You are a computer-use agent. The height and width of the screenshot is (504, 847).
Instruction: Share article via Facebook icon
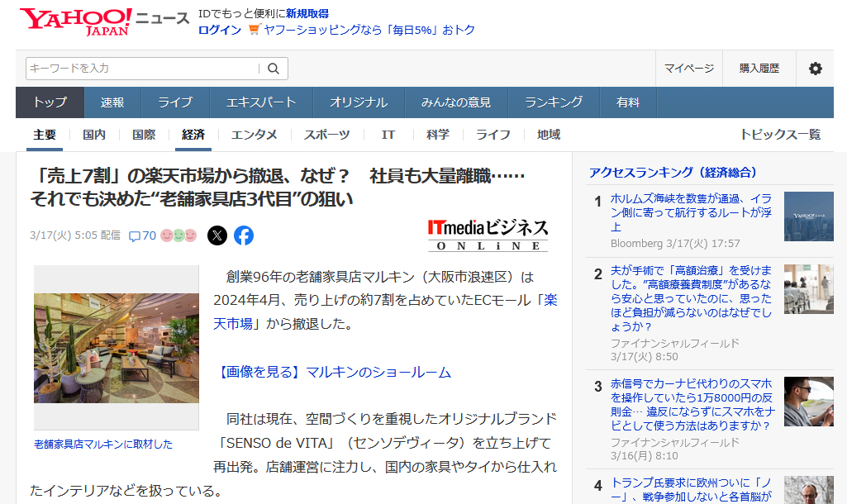point(244,235)
